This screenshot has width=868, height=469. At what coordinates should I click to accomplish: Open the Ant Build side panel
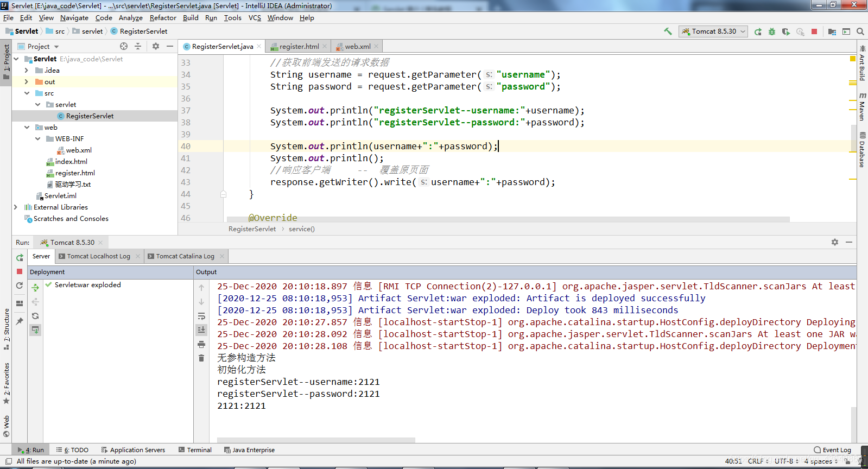862,64
